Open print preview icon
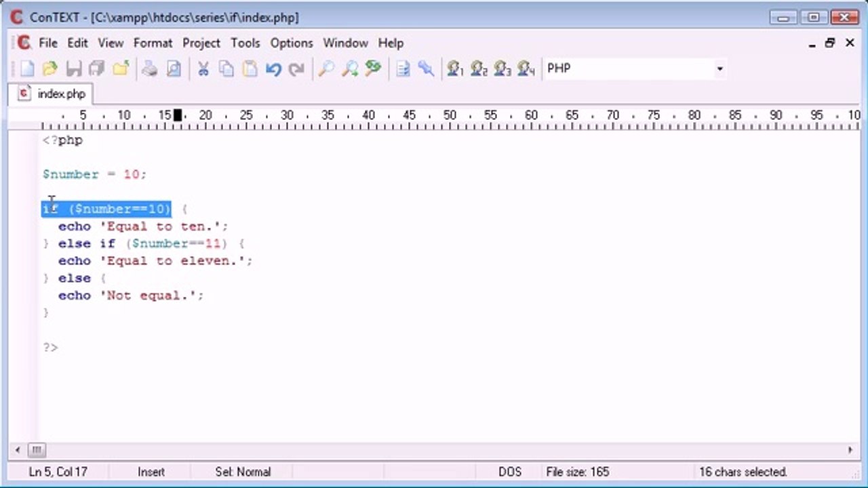This screenshot has height=488, width=868. [x=174, y=68]
